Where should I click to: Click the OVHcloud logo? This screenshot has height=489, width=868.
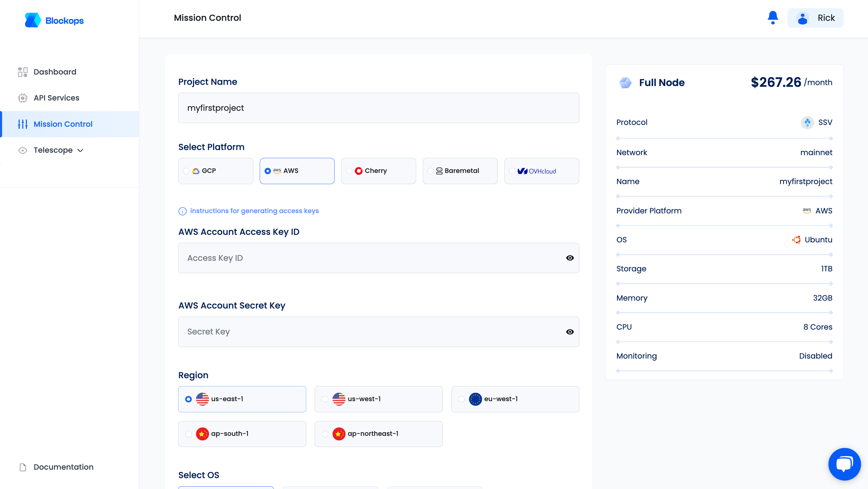click(537, 171)
